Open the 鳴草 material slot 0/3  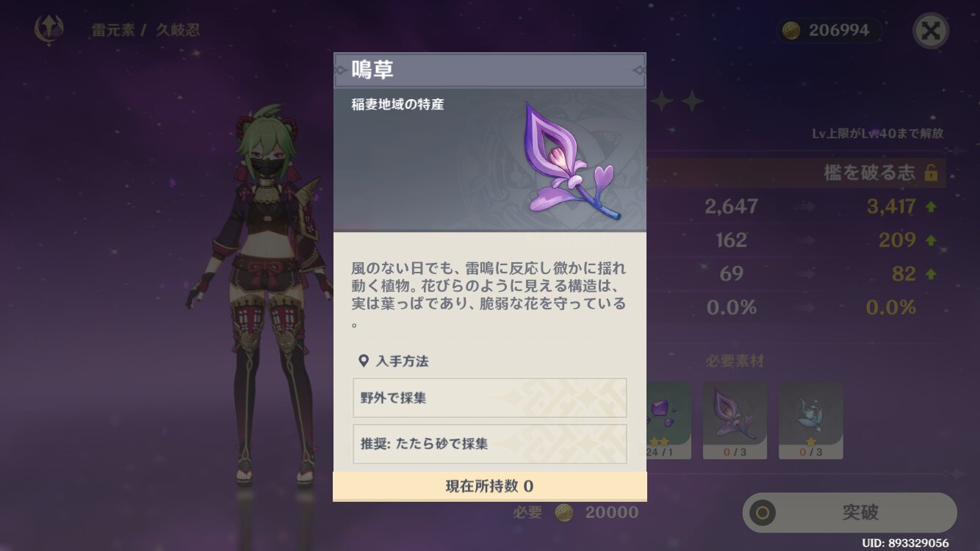tap(735, 420)
